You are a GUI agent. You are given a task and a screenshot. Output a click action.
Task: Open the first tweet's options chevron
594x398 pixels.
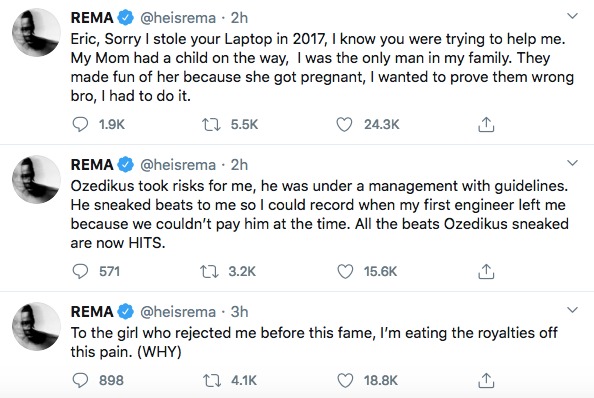[x=572, y=16]
